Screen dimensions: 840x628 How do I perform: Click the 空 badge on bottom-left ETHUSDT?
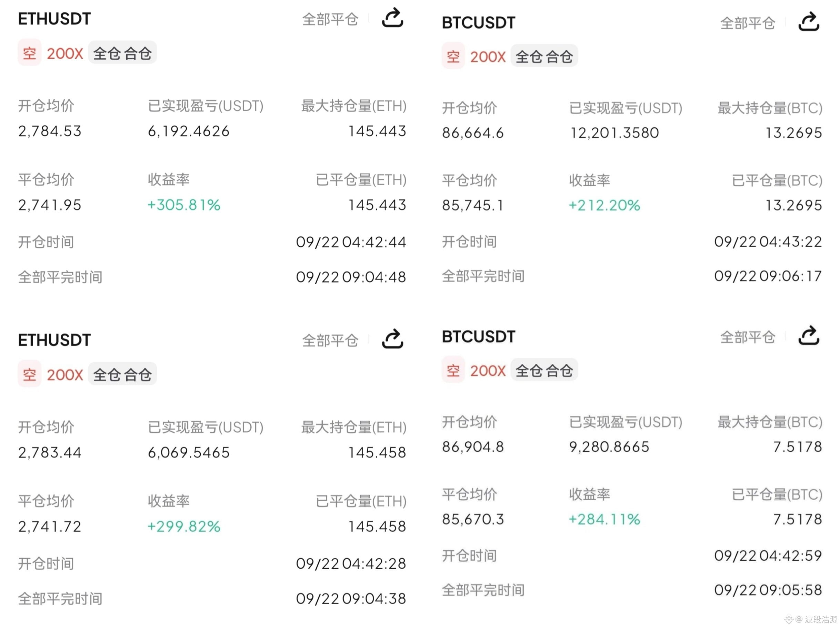click(29, 374)
